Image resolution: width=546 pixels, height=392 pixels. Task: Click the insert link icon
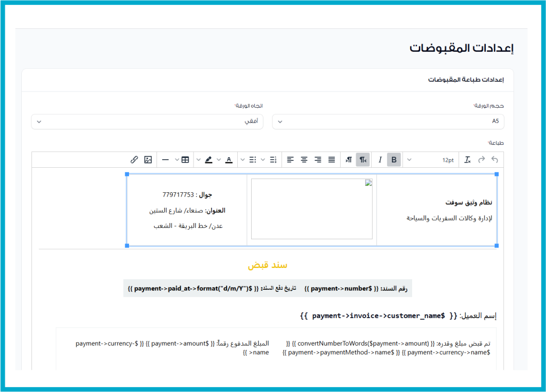point(134,160)
